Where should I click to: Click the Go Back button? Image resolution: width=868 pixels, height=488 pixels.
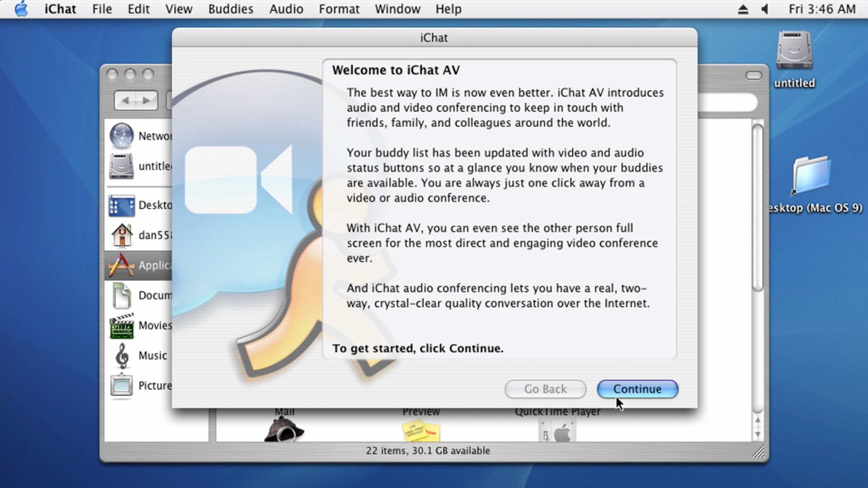[545, 389]
